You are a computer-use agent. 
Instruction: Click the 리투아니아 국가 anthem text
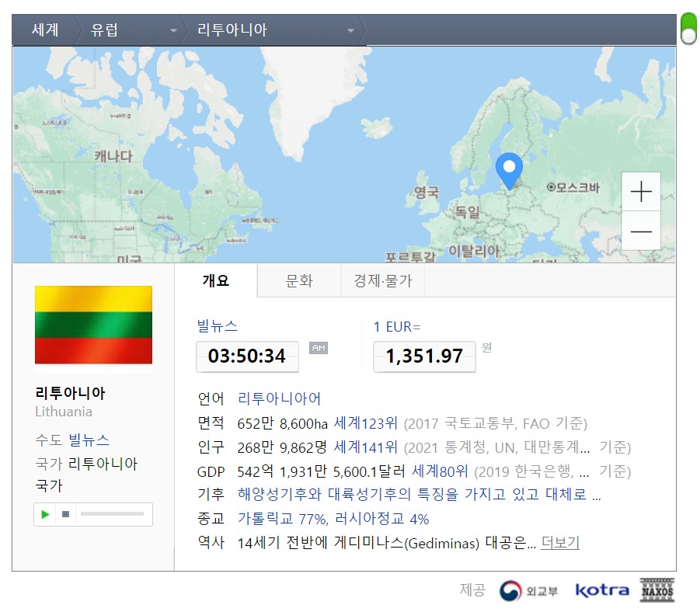point(86,474)
